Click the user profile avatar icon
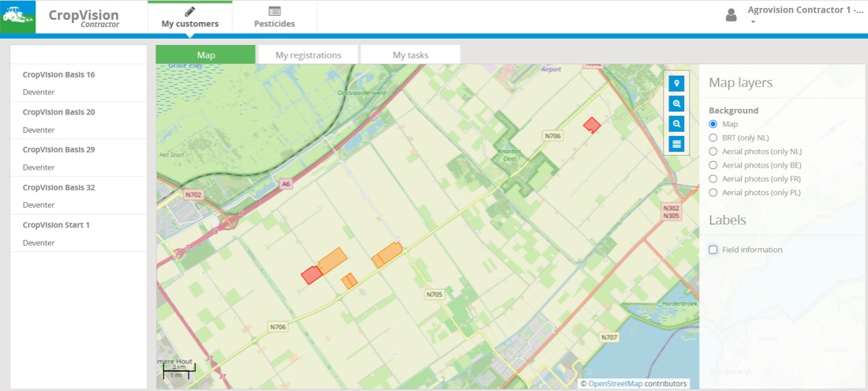Viewport: 868px width, 391px height. tap(731, 15)
